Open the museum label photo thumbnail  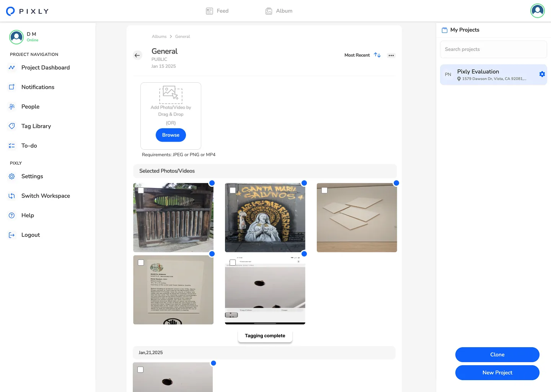point(173,290)
